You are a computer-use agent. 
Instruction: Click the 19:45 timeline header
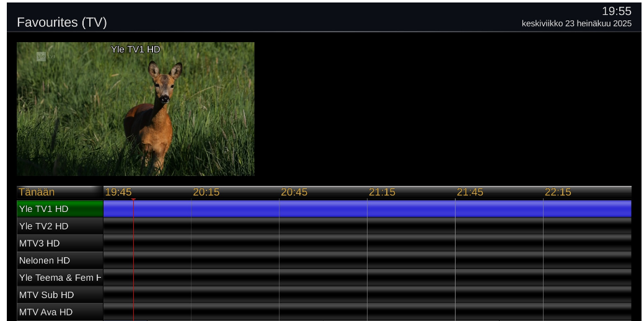[x=118, y=192]
